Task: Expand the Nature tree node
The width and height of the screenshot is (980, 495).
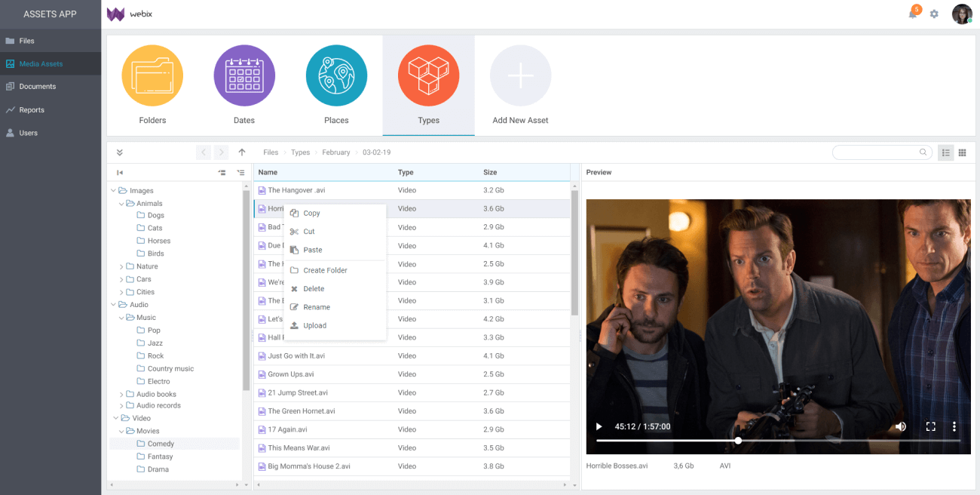Action: 121,266
